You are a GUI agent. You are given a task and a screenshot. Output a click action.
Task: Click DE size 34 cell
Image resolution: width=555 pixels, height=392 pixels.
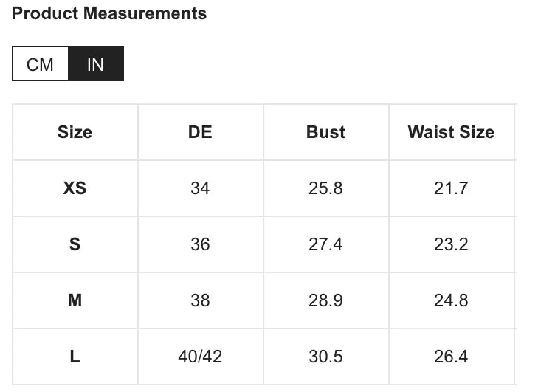(200, 188)
